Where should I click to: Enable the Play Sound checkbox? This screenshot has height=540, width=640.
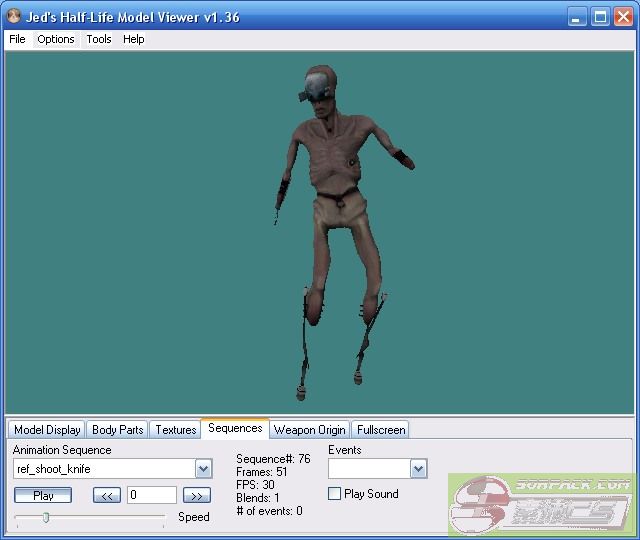335,494
